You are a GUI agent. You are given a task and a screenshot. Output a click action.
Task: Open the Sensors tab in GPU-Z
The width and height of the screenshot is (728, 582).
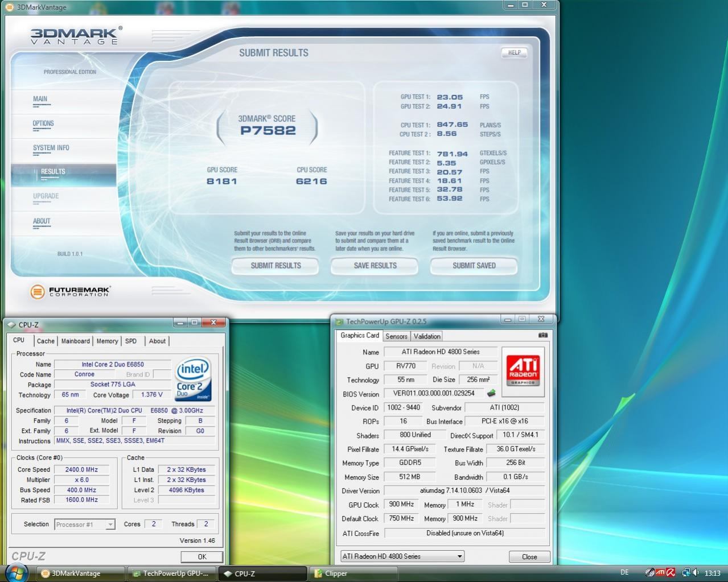tap(396, 336)
